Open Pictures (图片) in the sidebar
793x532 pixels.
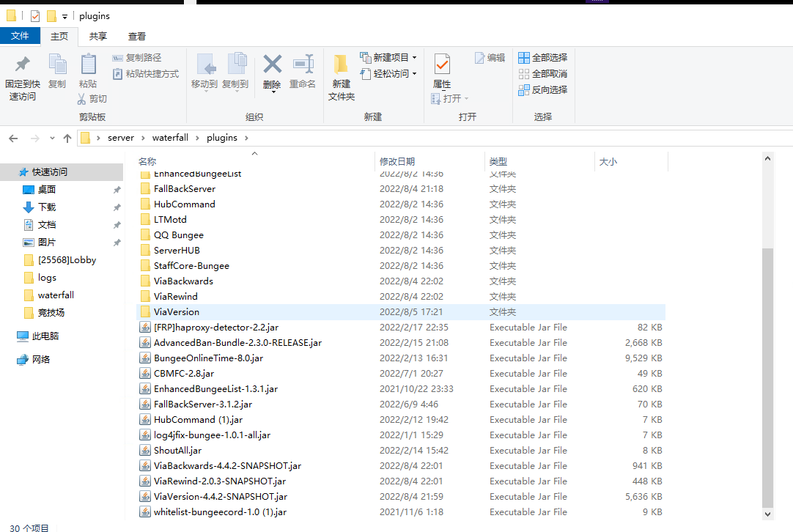coord(46,243)
